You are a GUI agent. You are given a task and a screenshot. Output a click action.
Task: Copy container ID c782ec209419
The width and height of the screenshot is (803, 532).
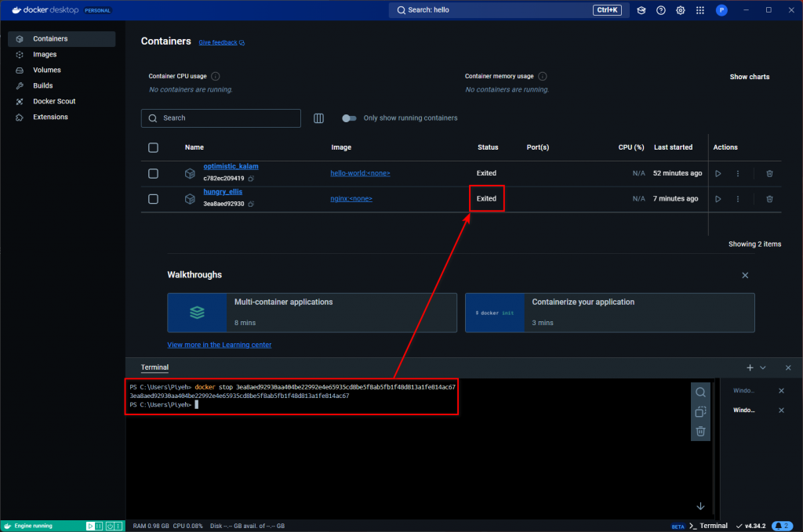click(251, 179)
